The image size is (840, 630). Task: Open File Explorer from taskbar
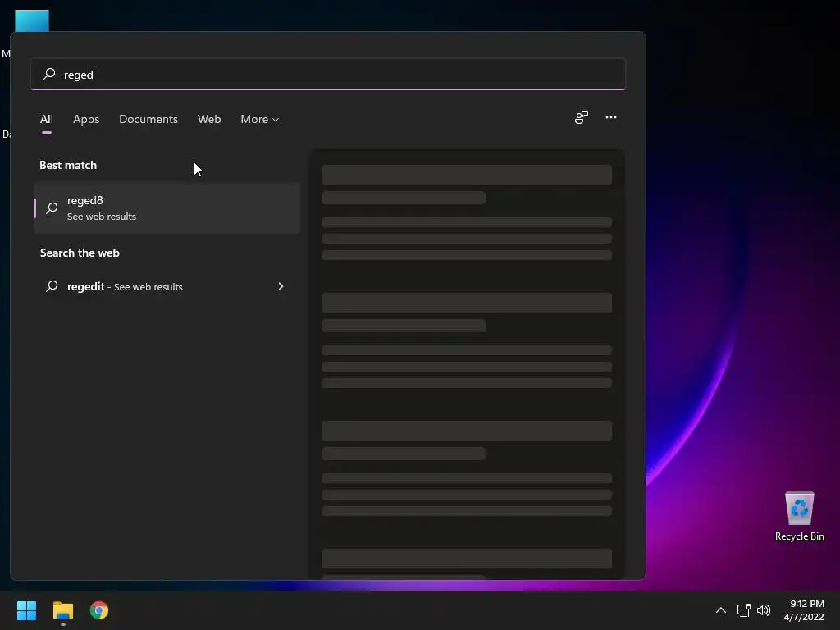(x=62, y=610)
